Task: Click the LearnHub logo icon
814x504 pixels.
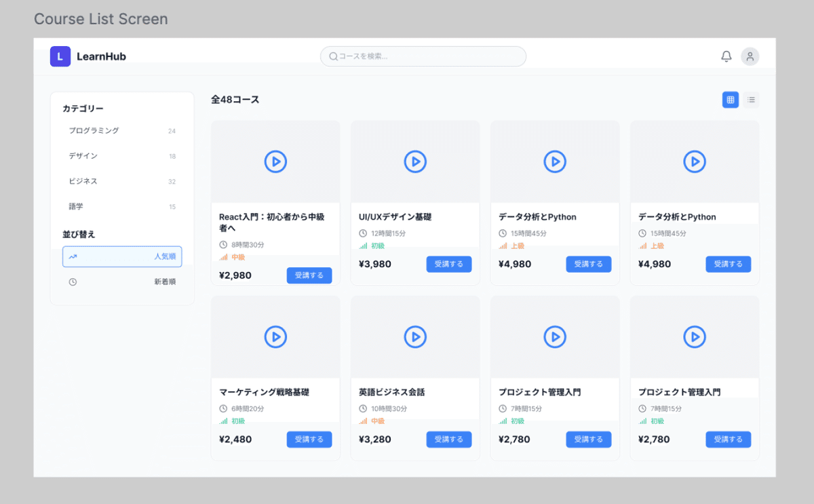Action: pos(60,56)
